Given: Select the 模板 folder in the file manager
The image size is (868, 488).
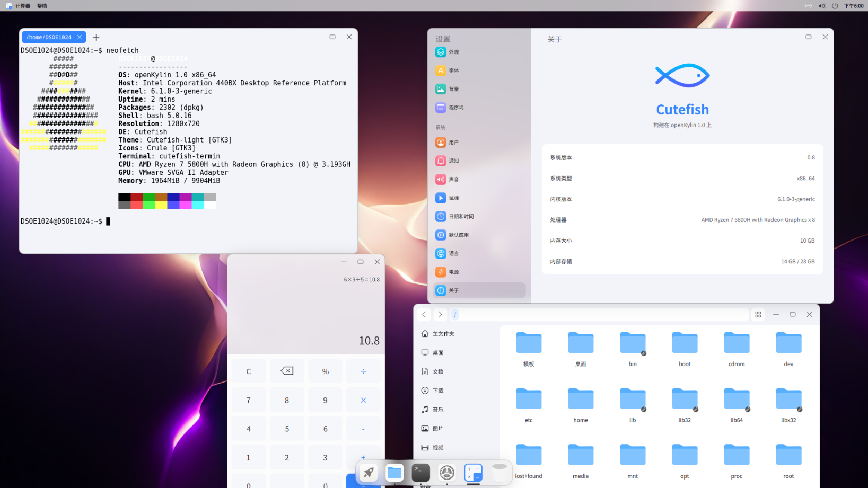Looking at the screenshot, I should click(x=529, y=349).
